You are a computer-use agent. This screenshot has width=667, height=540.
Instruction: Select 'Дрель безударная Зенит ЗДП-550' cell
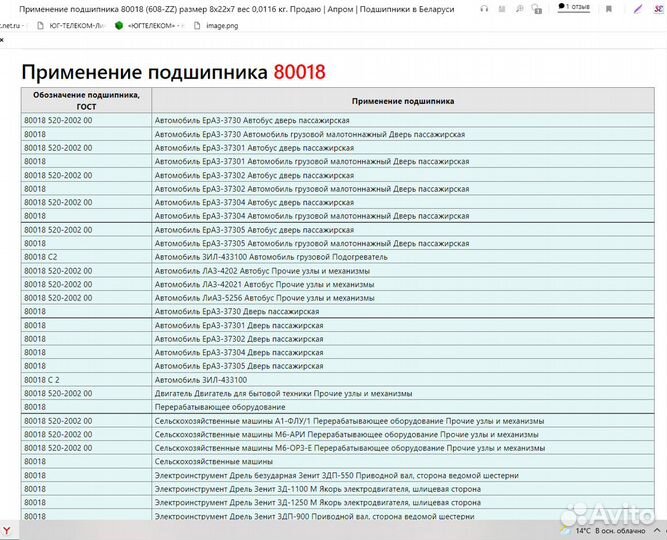coord(403,475)
